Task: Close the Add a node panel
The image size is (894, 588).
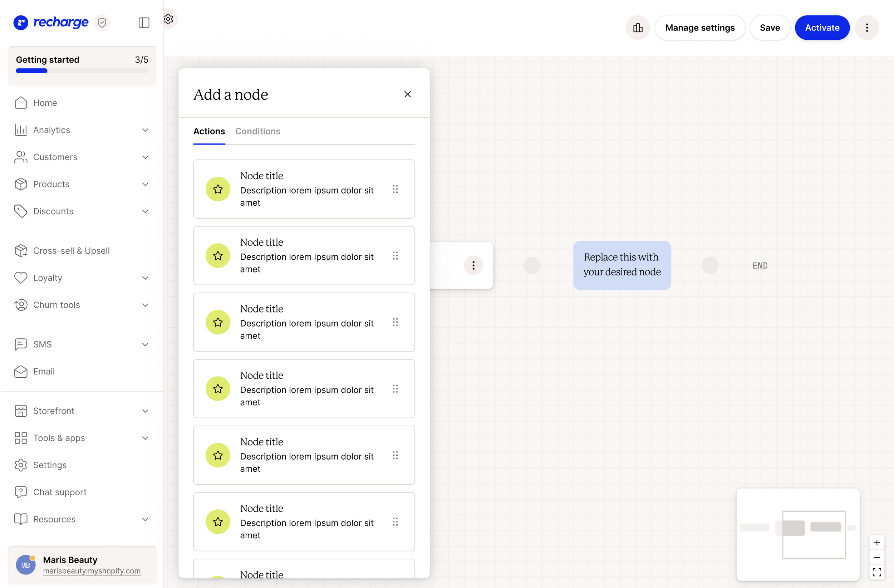Action: (x=408, y=94)
